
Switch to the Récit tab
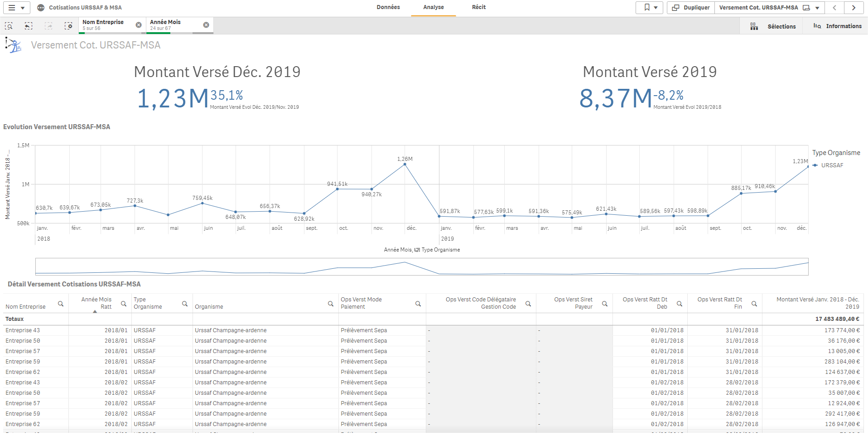(x=478, y=7)
